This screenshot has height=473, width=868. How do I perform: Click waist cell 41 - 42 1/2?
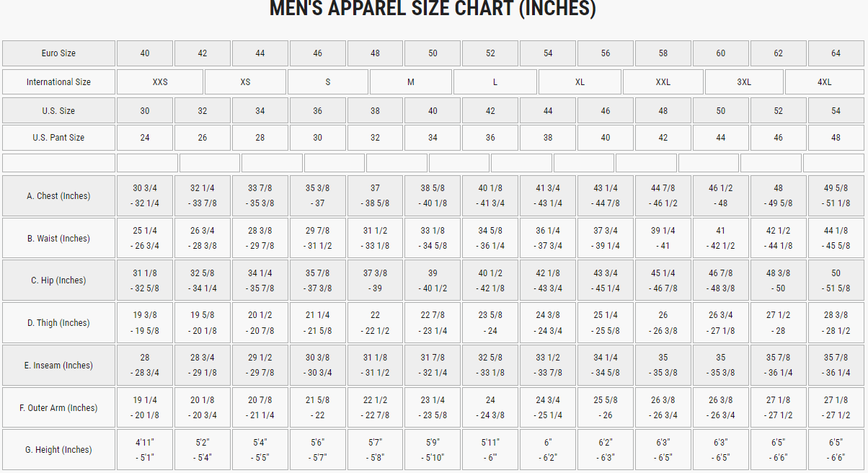click(720, 239)
